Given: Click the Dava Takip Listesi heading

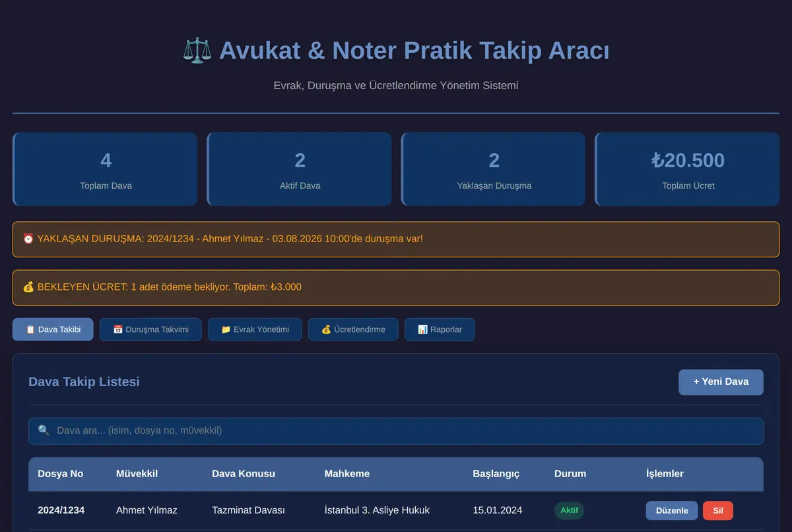Looking at the screenshot, I should click(x=84, y=382).
